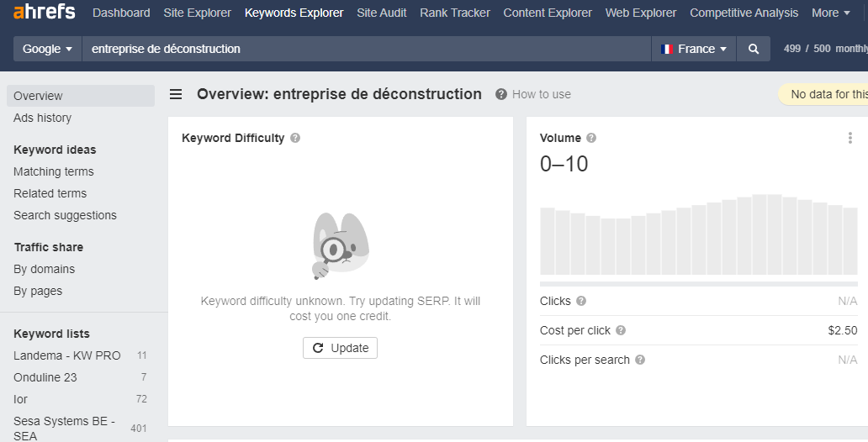The image size is (868, 442).
Task: Open Related terms report
Action: [50, 193]
